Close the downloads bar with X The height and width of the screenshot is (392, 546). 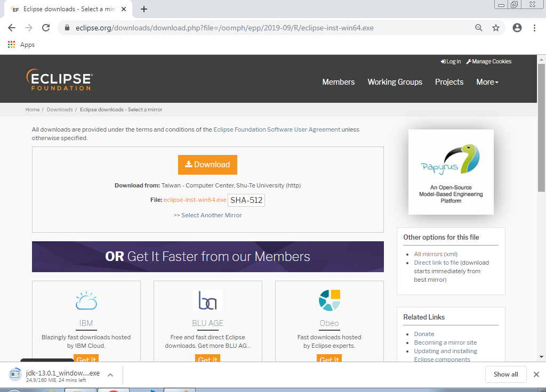(536, 374)
